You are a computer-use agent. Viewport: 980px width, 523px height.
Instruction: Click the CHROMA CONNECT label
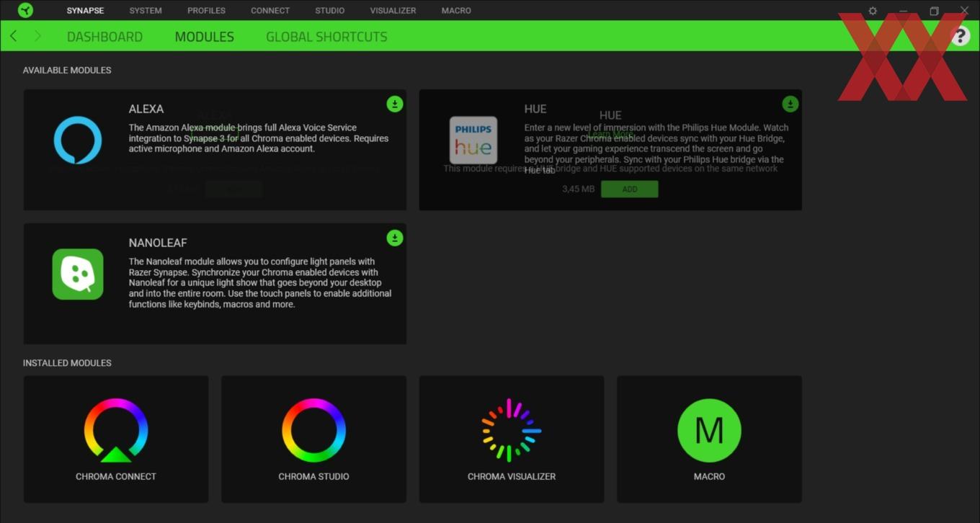tap(116, 477)
